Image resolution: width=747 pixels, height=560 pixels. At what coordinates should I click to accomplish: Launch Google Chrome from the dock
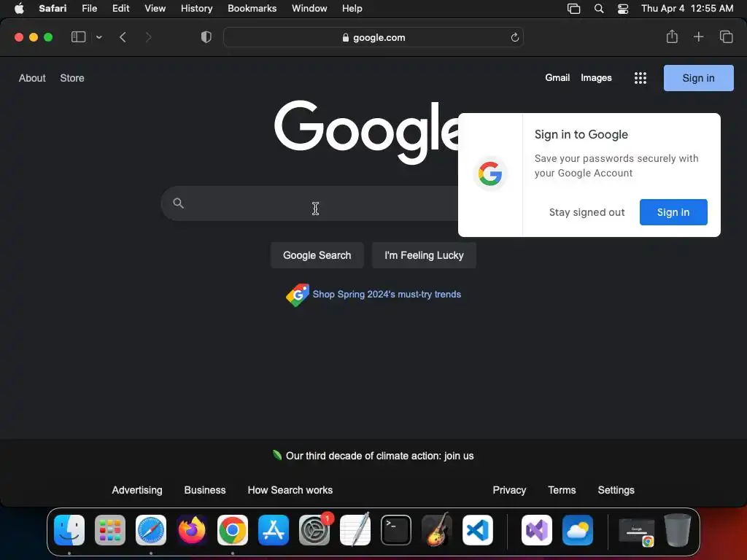(x=233, y=530)
